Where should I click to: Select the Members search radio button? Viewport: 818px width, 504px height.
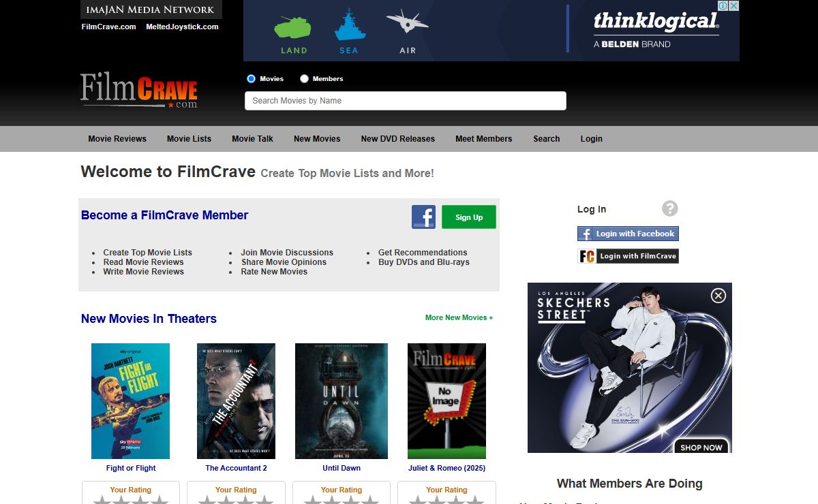coord(304,79)
